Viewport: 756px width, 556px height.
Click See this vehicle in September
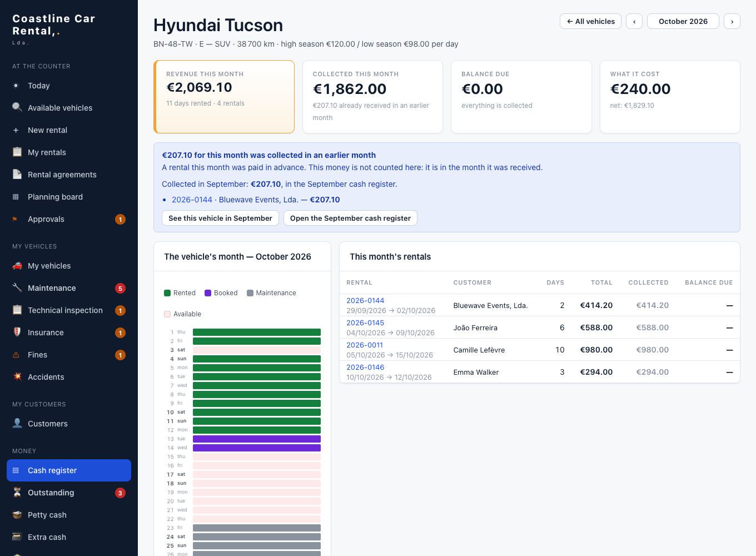click(x=220, y=218)
